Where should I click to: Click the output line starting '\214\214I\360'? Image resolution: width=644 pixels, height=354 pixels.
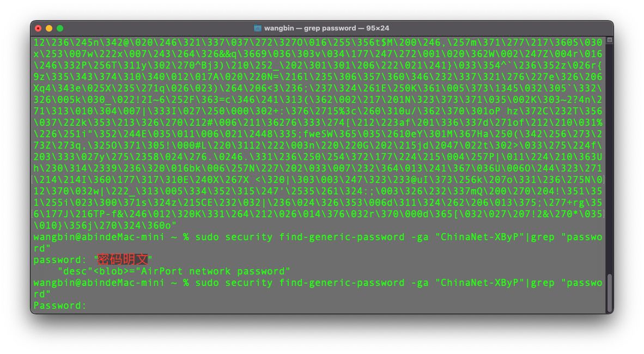[x=318, y=180]
